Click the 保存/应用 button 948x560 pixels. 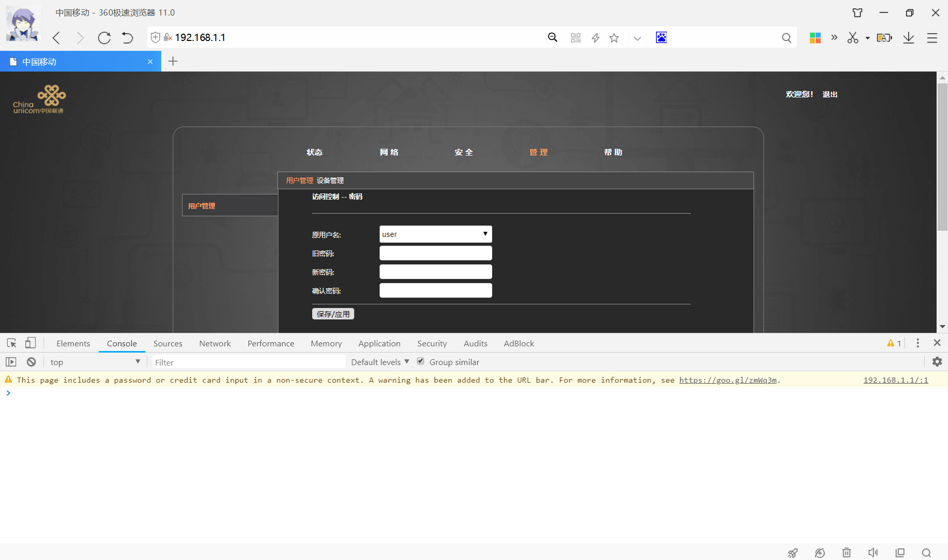click(333, 314)
